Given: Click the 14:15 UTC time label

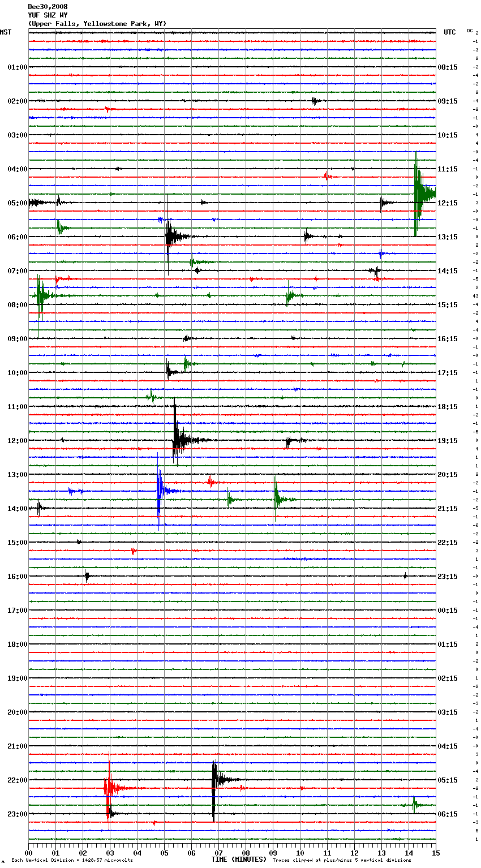Looking at the screenshot, I should coord(448,271).
